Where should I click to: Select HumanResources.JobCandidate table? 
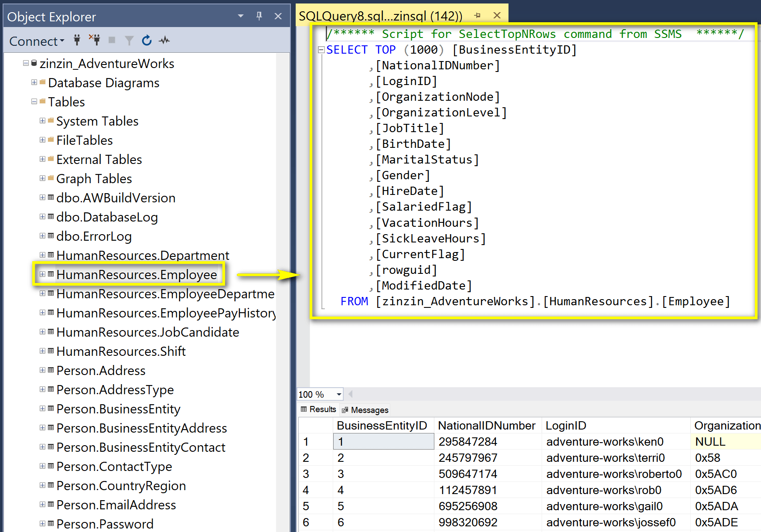[x=148, y=332]
